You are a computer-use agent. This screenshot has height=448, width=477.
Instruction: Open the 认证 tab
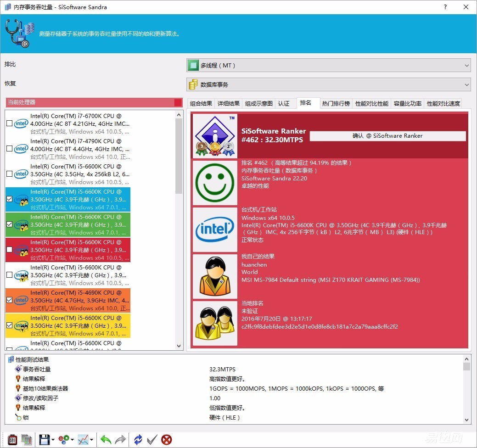(x=284, y=104)
